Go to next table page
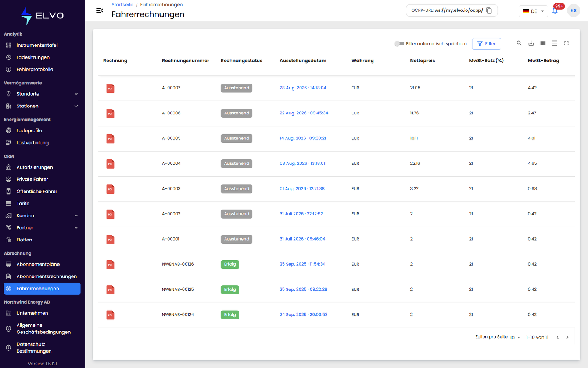Screen dimensions: 588x368 click(x=567, y=337)
